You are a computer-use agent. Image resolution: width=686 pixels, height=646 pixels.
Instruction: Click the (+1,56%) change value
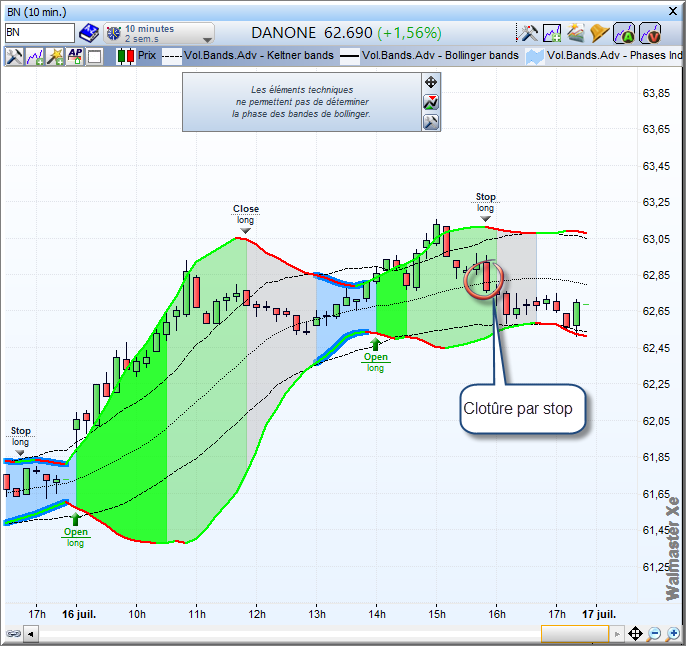point(409,33)
